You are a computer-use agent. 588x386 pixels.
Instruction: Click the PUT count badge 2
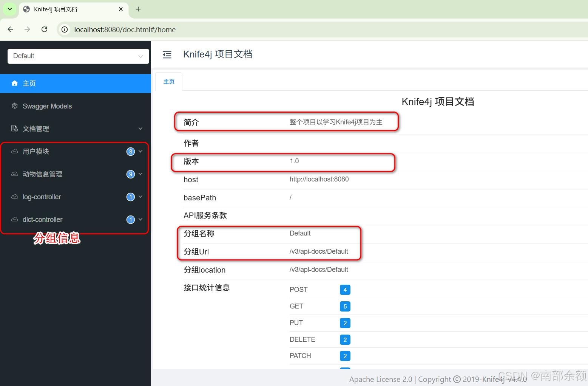tap(345, 323)
